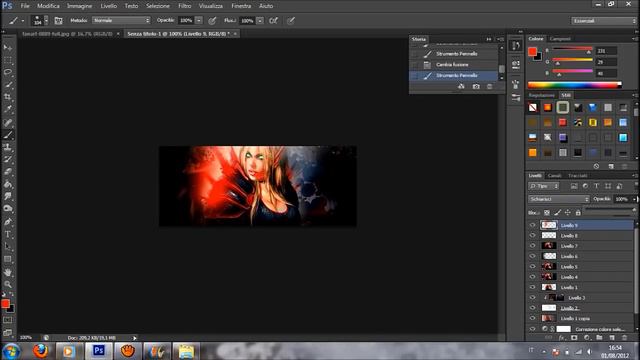Click the color spectrum ramp in Colore
640x360 pixels.
pyautogui.click(x=574, y=85)
